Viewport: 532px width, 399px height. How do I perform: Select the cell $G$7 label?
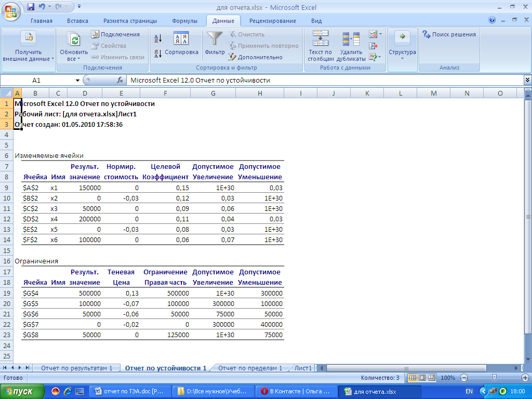point(31,324)
